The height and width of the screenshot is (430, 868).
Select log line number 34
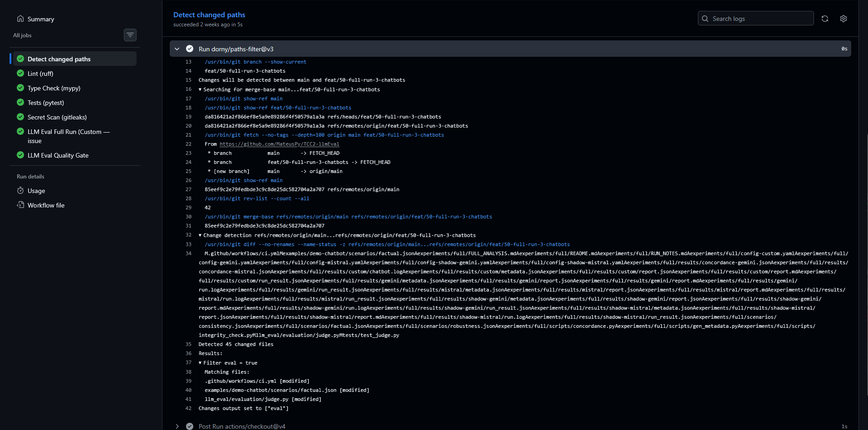pyautogui.click(x=188, y=253)
